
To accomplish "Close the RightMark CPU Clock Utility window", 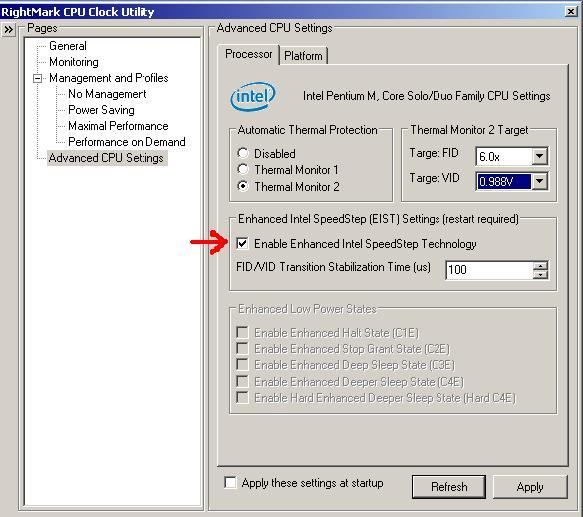I will click(570, 12).
